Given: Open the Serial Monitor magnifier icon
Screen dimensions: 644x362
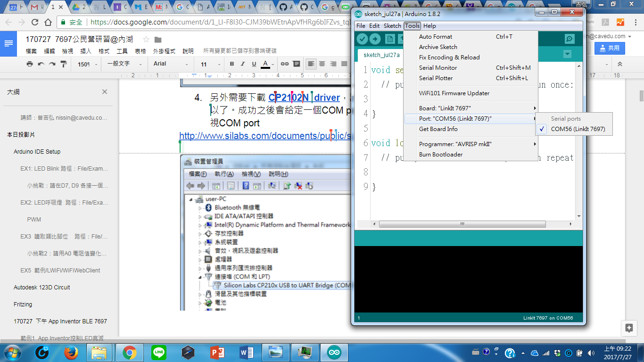Looking at the screenshot, I should (x=570, y=39).
